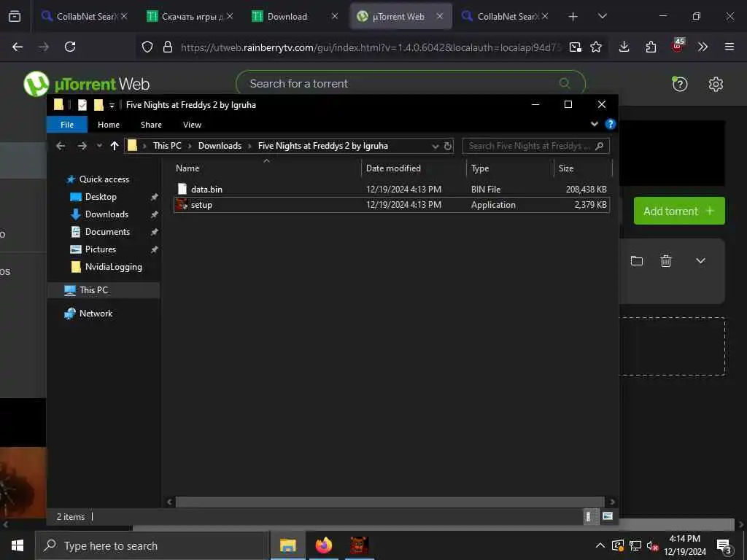Switch to the Download browser tab
The image size is (747, 560).
289,16
